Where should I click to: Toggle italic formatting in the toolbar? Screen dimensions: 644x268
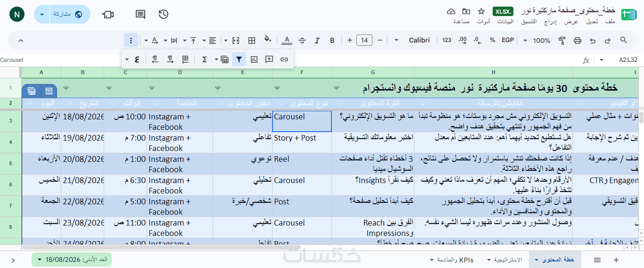pyautogui.click(x=317, y=41)
